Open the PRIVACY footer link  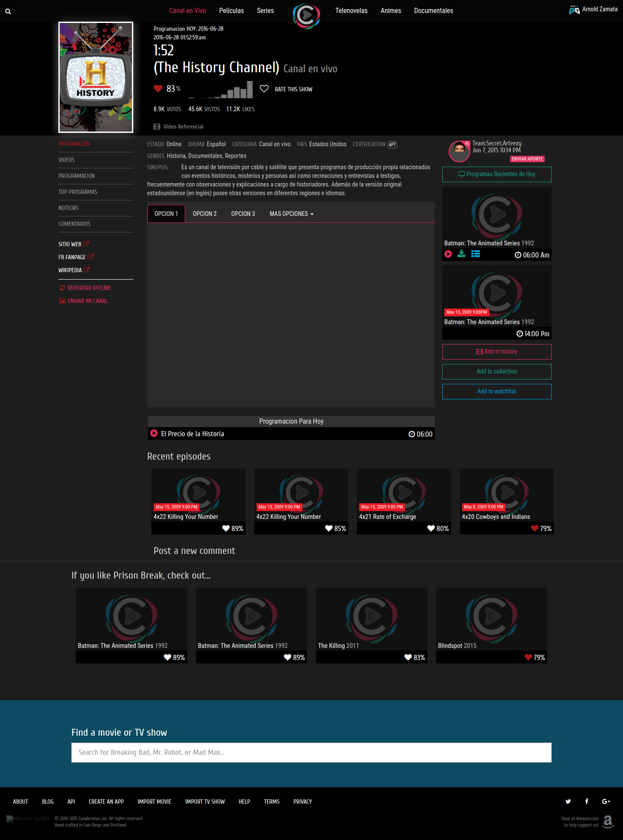(x=302, y=801)
